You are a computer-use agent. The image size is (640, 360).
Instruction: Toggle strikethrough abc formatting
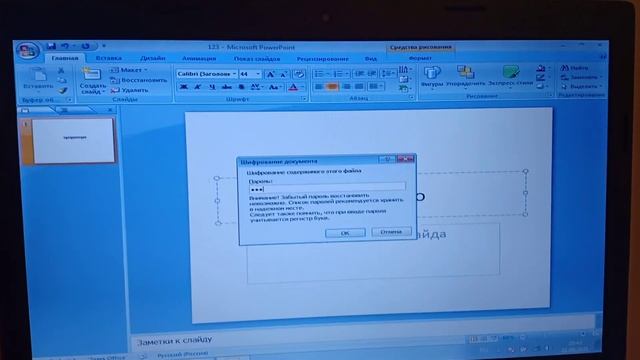[x=227, y=87]
